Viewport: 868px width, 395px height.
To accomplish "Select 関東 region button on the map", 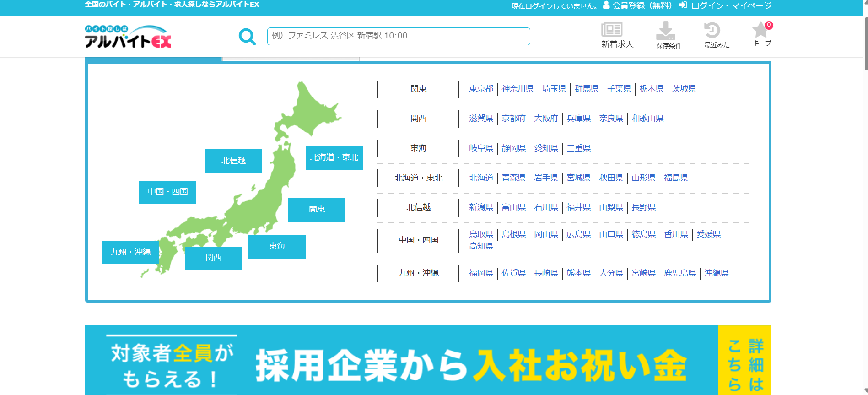I will [x=317, y=210].
